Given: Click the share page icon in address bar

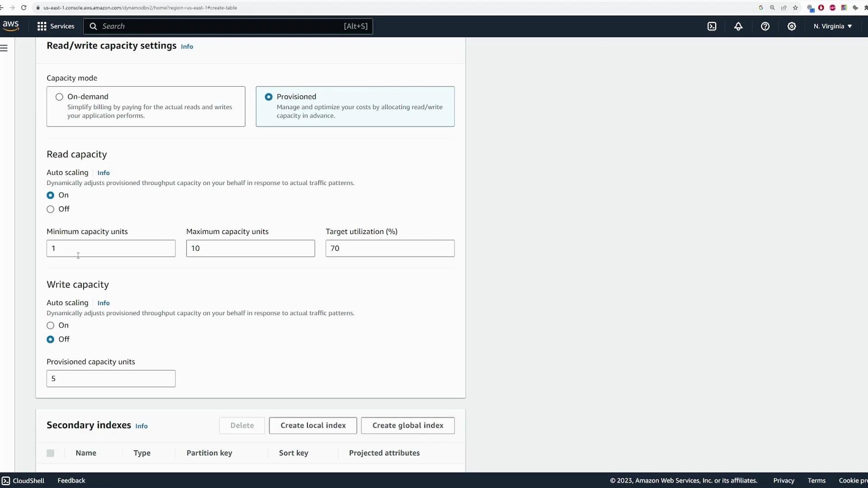Looking at the screenshot, I should tap(784, 8).
